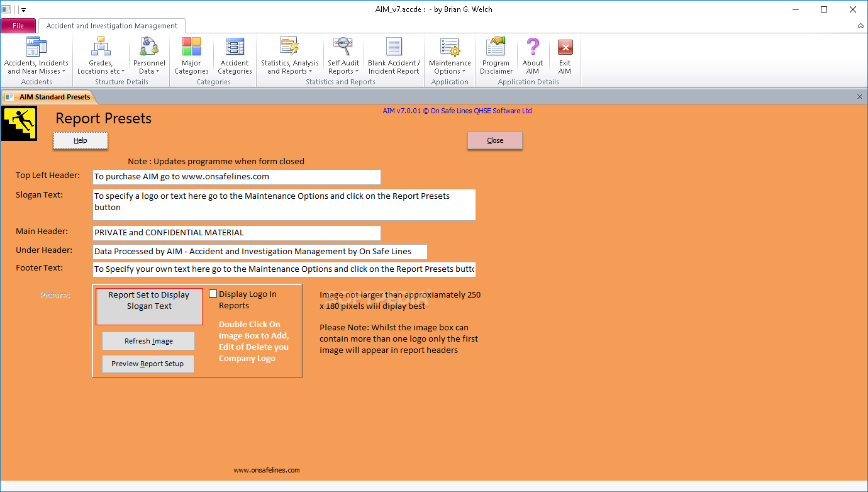Close the AIM Standard Presets document tab
The height and width of the screenshot is (492, 868).
(860, 97)
